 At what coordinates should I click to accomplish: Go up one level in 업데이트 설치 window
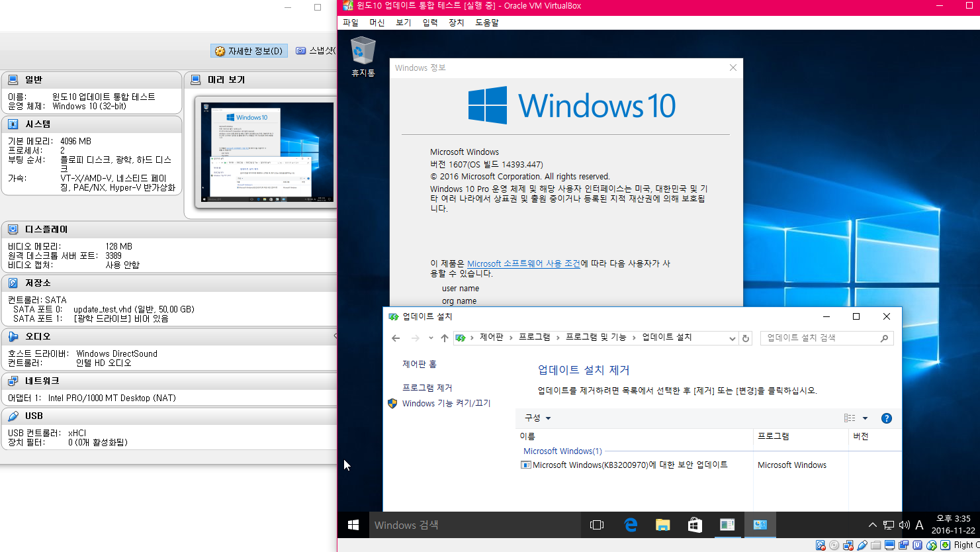444,338
